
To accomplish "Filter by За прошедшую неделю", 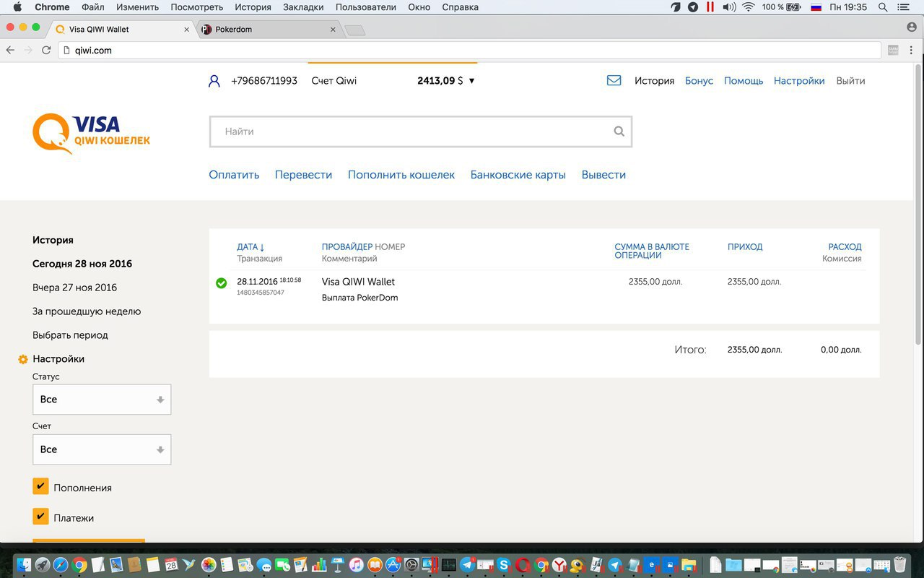I will (87, 311).
